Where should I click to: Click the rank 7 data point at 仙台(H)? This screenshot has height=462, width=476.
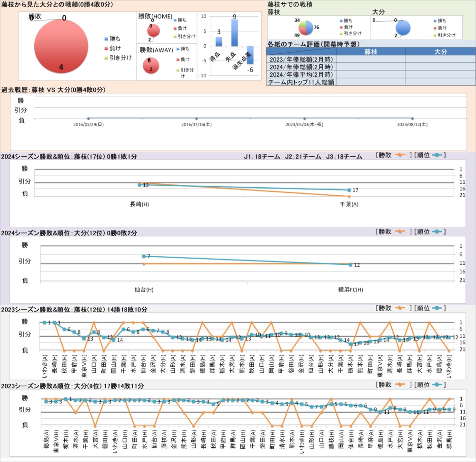(x=144, y=256)
